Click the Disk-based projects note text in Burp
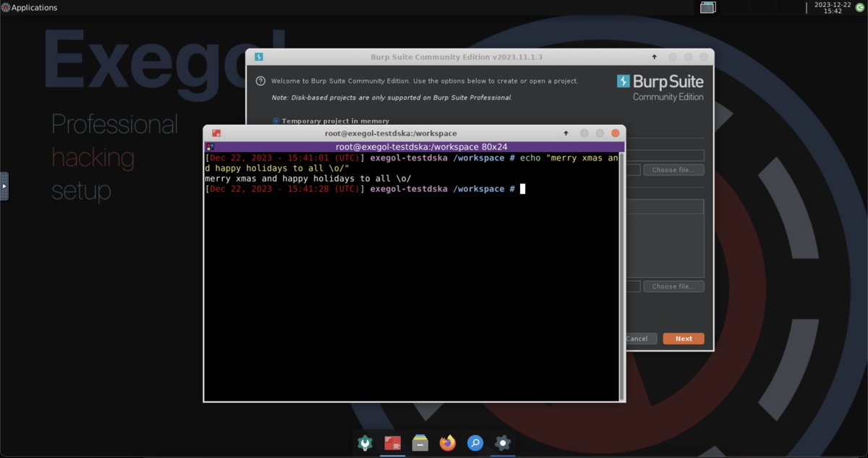The height and width of the screenshot is (458, 868). pyautogui.click(x=391, y=97)
